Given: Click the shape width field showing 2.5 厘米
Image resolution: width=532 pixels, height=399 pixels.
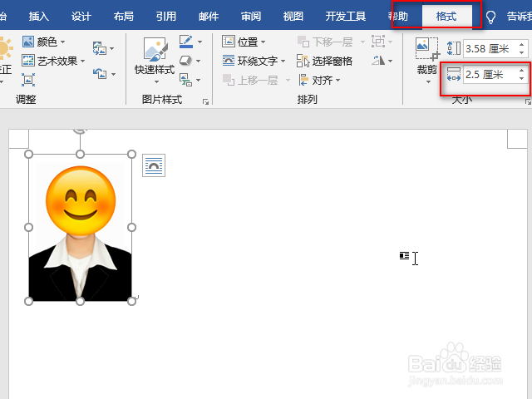Looking at the screenshot, I should [x=490, y=74].
